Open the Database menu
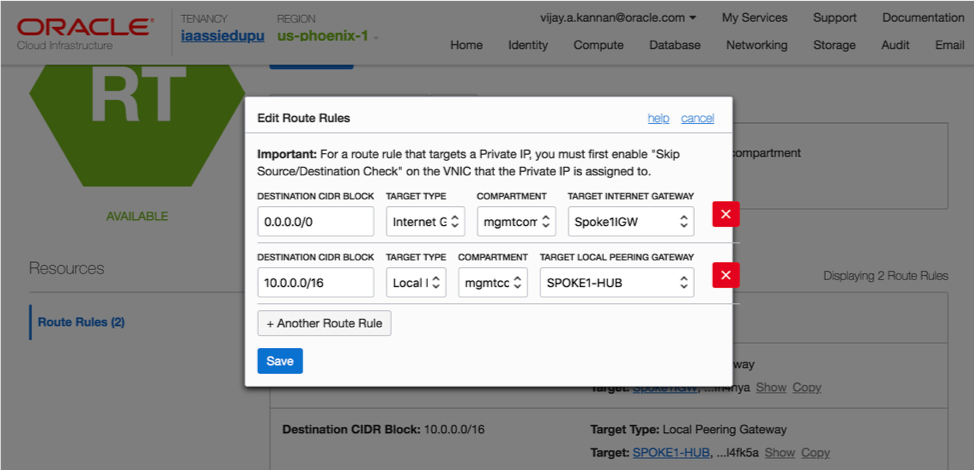Viewport: 974px width, 470px height. tap(675, 45)
